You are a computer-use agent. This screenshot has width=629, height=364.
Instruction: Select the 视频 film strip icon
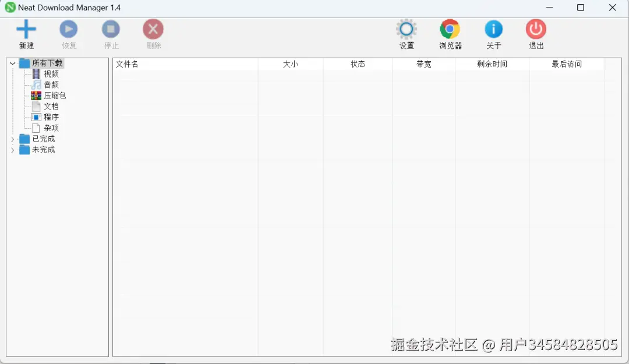click(36, 74)
